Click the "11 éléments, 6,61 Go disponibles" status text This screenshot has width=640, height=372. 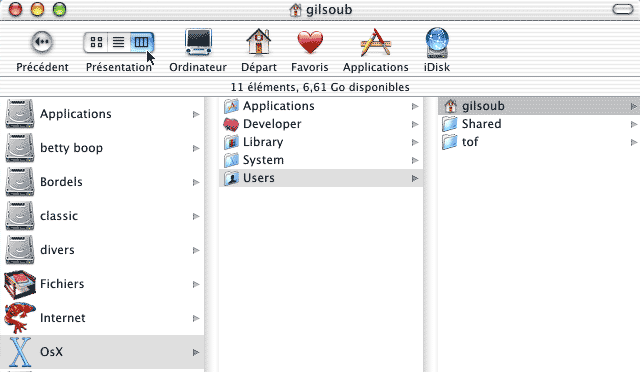tap(320, 87)
